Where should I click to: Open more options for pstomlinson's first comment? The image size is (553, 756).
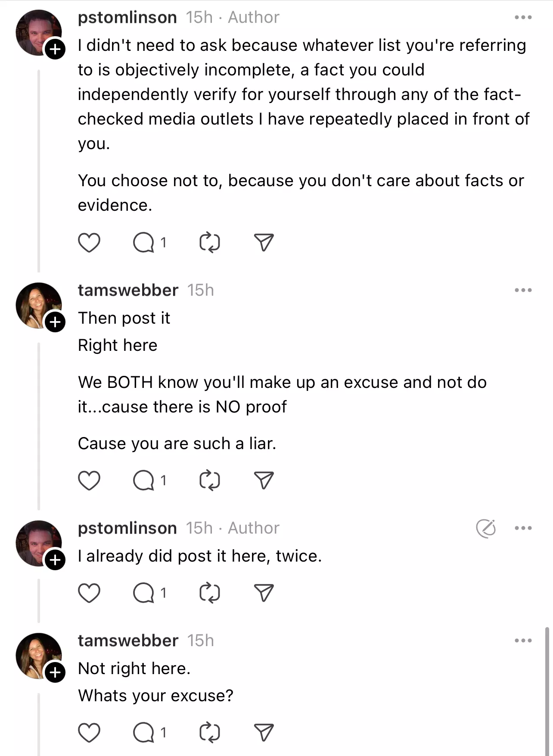[x=523, y=18]
